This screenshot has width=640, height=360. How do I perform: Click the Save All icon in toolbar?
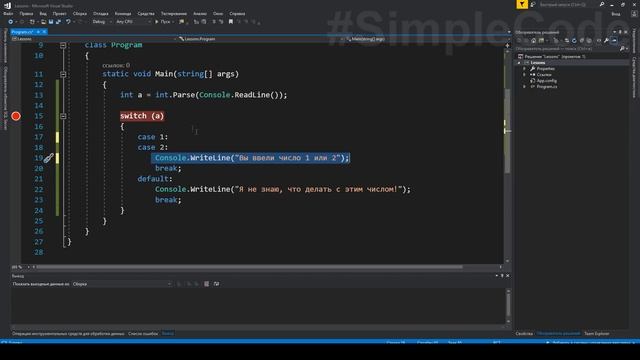(x=58, y=22)
